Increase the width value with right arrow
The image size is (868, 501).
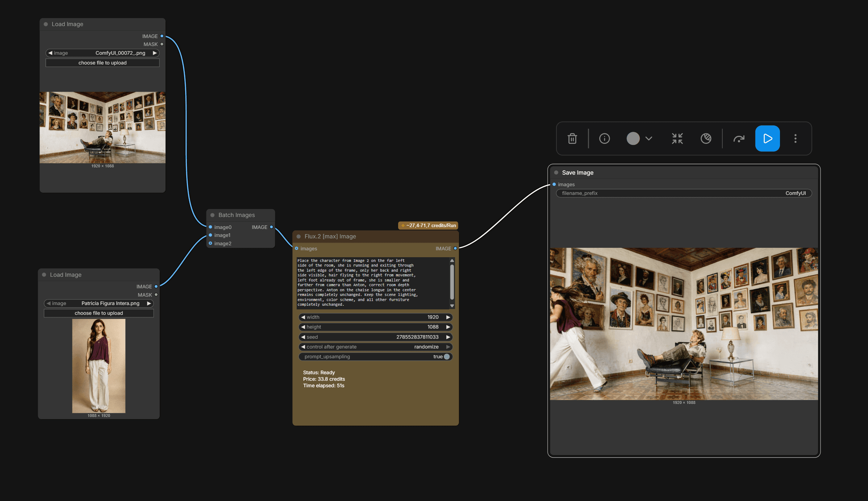click(448, 317)
